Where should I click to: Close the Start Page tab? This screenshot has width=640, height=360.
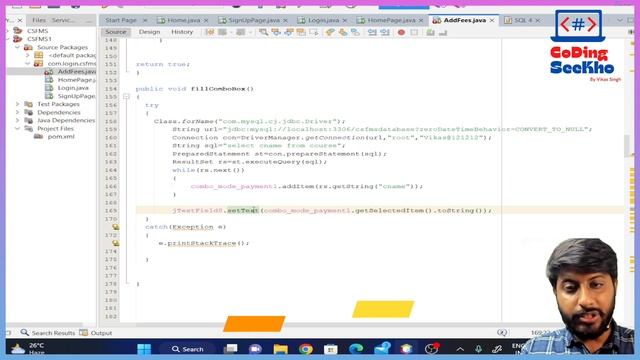click(144, 20)
